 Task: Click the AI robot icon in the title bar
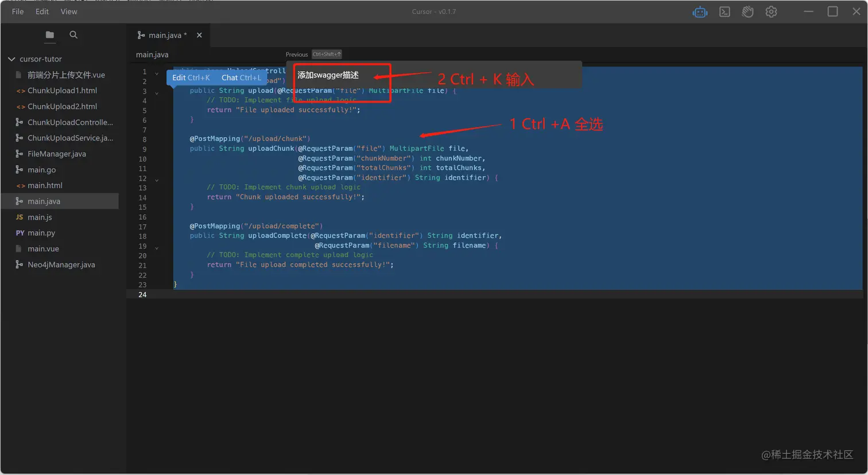[x=700, y=11]
